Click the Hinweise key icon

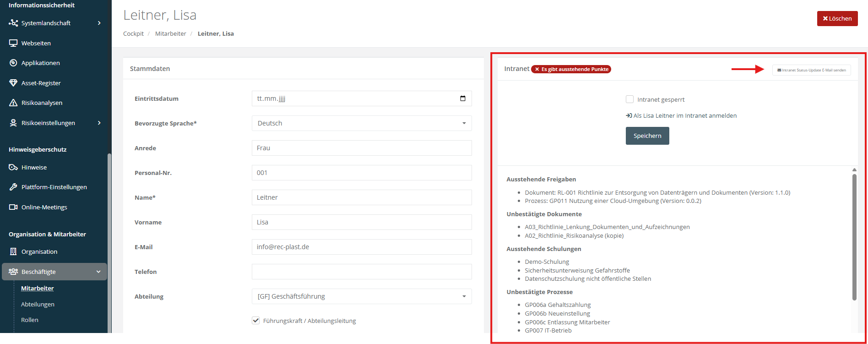[x=13, y=167]
